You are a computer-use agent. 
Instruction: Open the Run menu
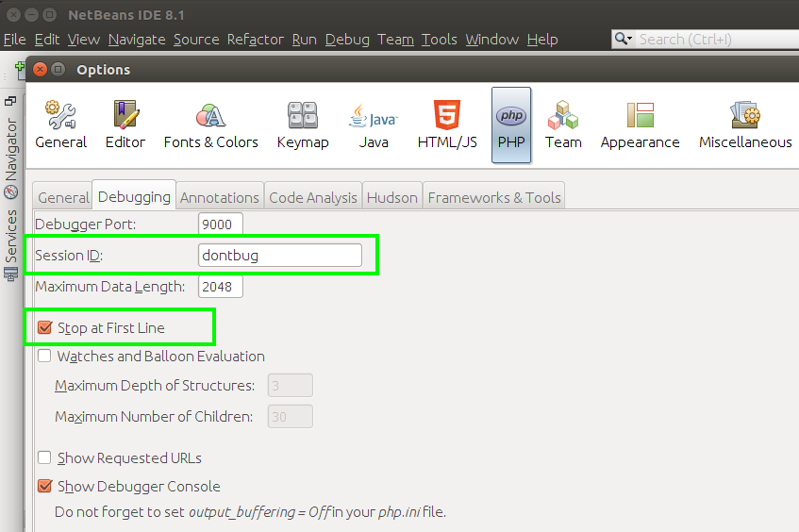304,40
